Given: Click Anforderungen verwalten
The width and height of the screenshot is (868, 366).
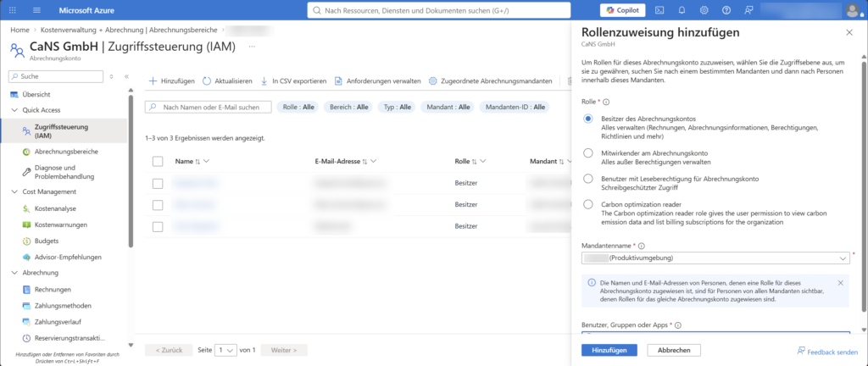Looking at the screenshot, I should (377, 80).
